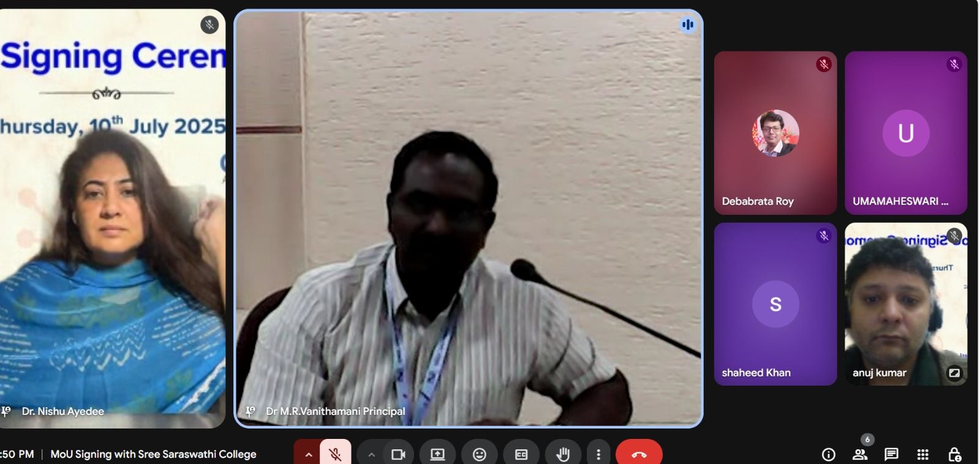The image size is (980, 464).
Task: Click the shaheed Khan name label
Action: point(756,373)
